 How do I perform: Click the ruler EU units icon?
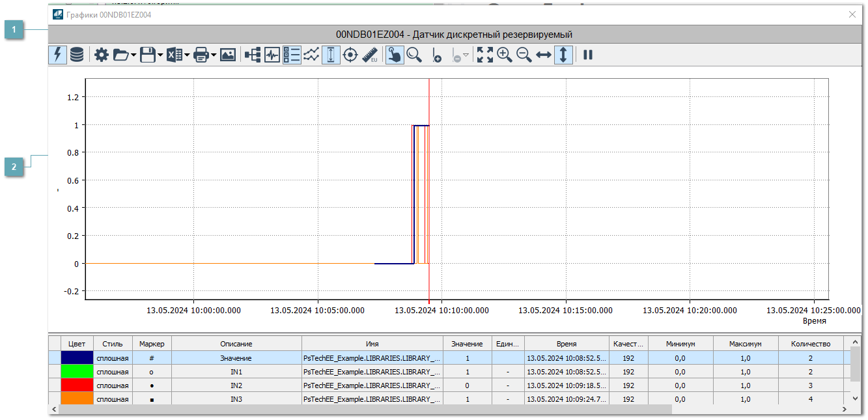(370, 55)
